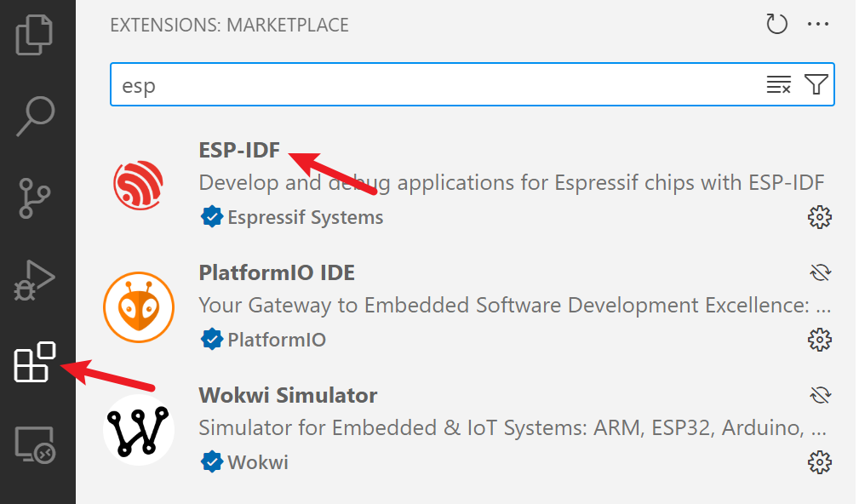This screenshot has width=859, height=504.
Task: Open manage gear for PlatformIO IDE
Action: 820,340
